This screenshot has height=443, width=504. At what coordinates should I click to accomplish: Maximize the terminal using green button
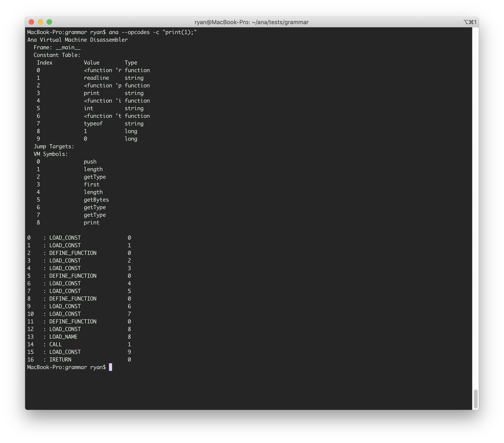[x=49, y=22]
